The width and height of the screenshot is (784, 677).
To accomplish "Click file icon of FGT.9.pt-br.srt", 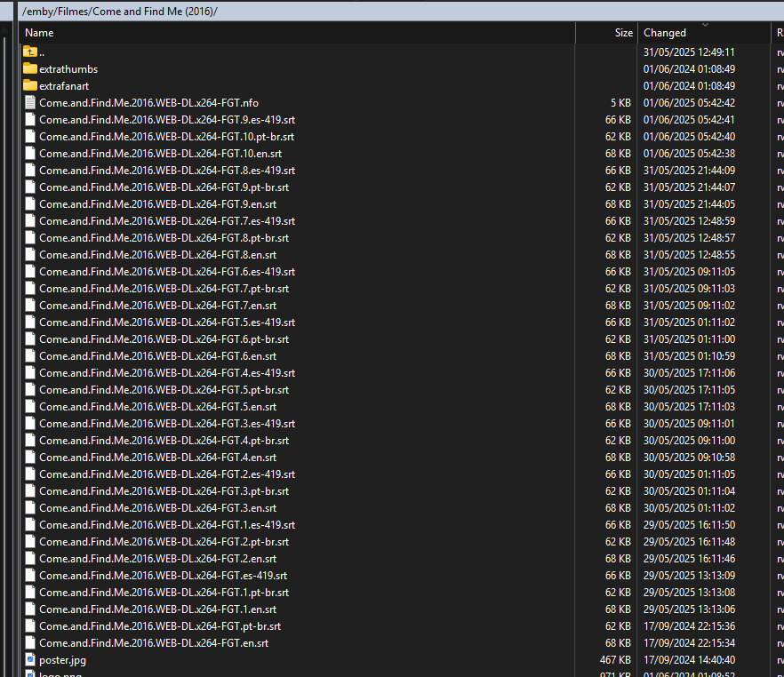I will click(x=30, y=187).
